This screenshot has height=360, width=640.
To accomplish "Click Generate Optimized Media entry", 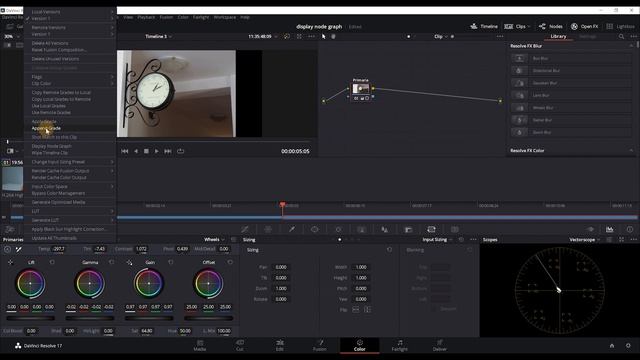I will 70,202.
